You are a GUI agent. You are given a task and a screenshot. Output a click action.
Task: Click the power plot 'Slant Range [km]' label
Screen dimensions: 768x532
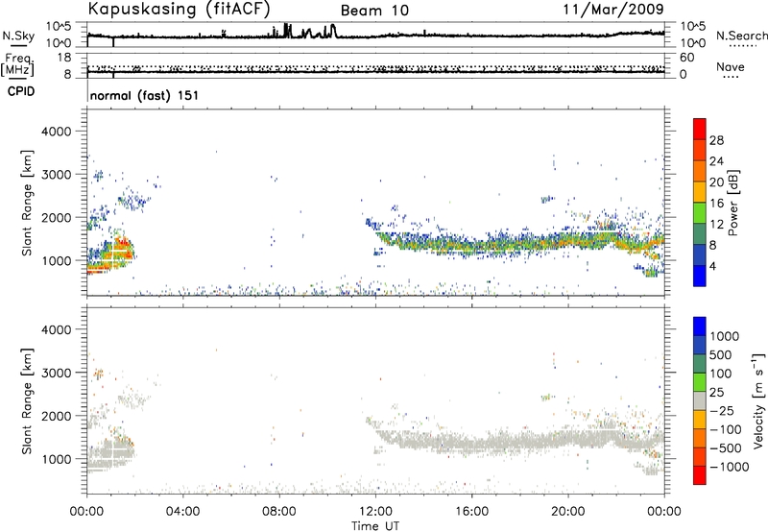point(27,203)
